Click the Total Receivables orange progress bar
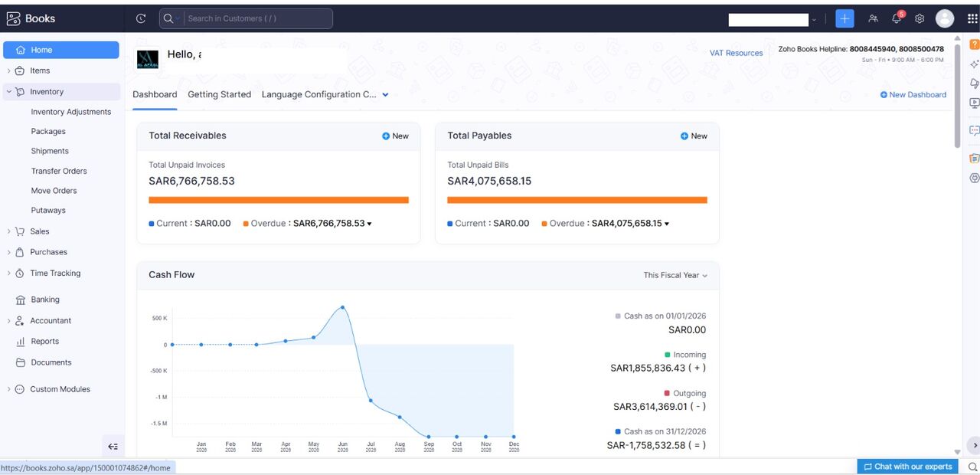The height and width of the screenshot is (475, 980). 279,200
